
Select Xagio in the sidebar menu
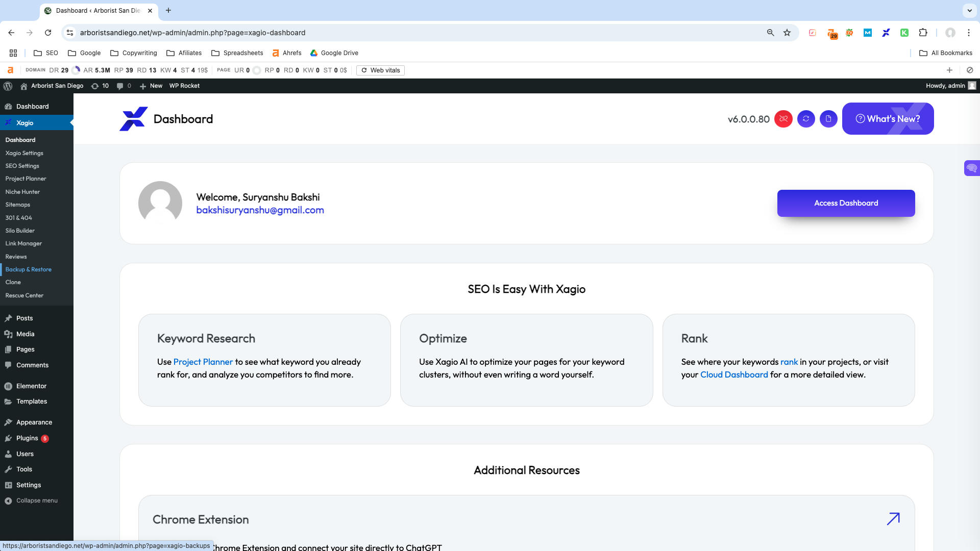coord(37,123)
